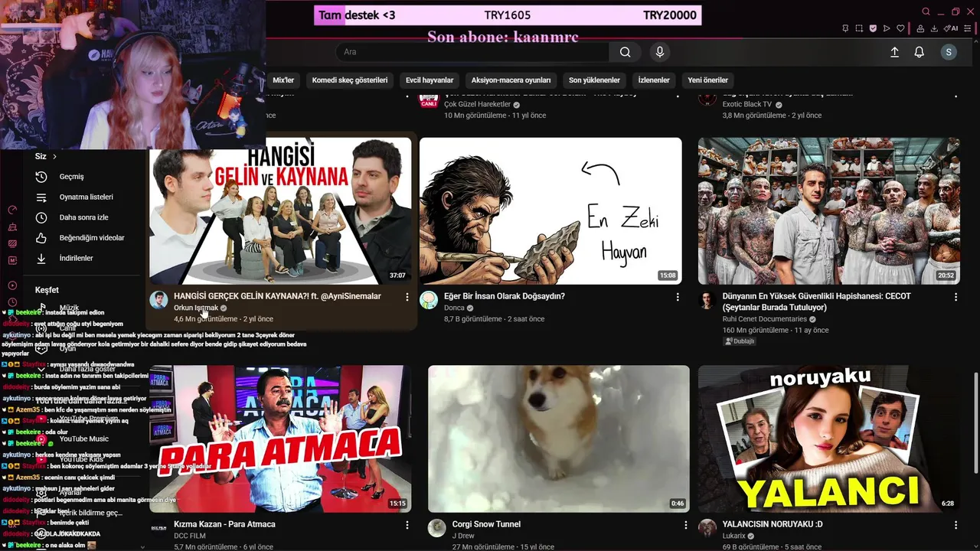Viewport: 980px width, 551px height.
Task: Go to Ruhi Cenet Documentaries channel name
Action: [764, 319]
